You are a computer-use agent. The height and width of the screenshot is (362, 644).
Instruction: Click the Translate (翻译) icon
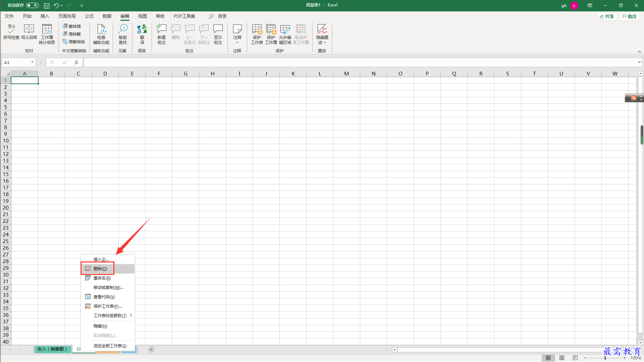142,34
